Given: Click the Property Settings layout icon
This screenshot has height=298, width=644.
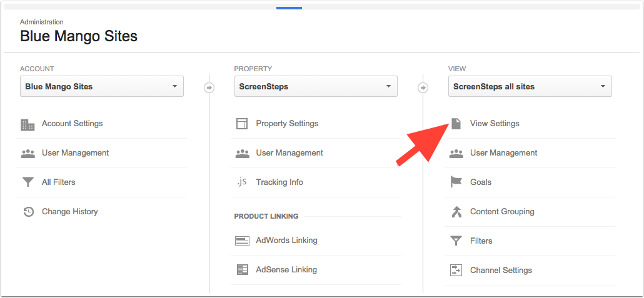Looking at the screenshot, I should (242, 124).
